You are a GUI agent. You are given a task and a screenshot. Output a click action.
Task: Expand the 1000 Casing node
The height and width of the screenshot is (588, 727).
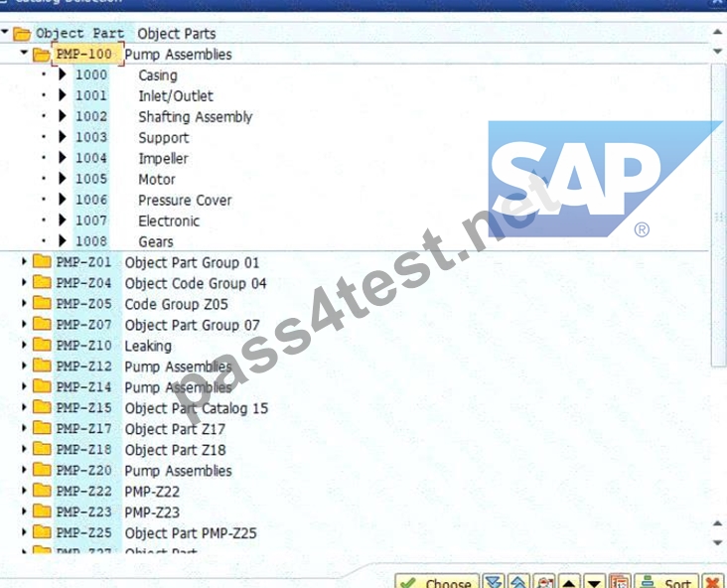click(63, 74)
